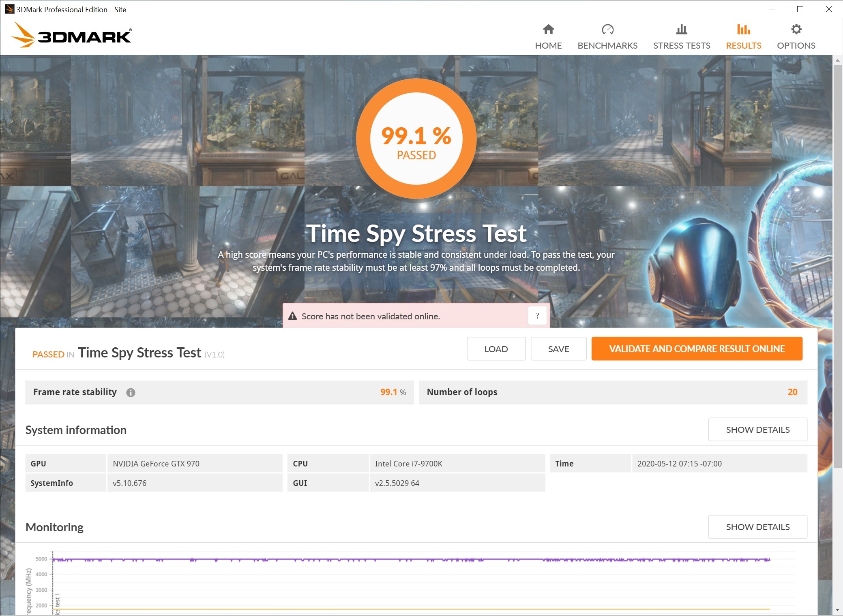Click the 'System information' section title

pos(76,430)
